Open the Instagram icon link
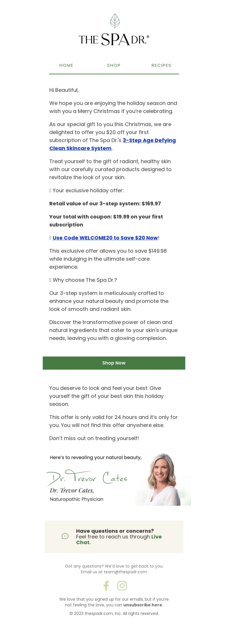Screen dimensions: 228x644 tap(122, 586)
